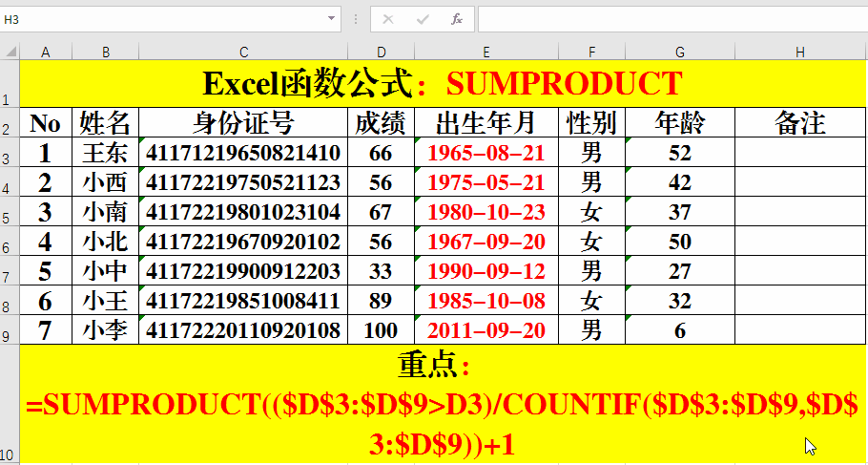Viewport: 868px width, 465px height.
Task: Open the Insert Function fx dialog
Action: coord(457,20)
